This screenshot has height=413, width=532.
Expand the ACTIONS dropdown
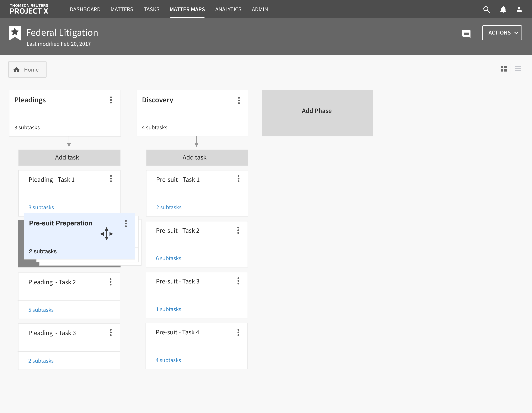[x=502, y=33]
